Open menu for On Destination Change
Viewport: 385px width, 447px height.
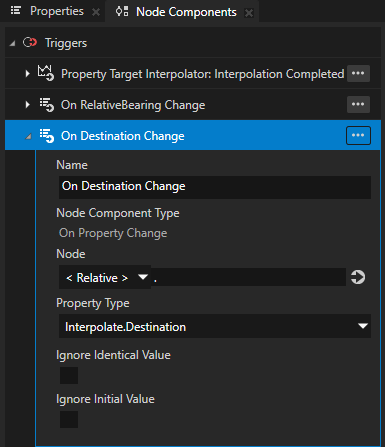tap(358, 135)
